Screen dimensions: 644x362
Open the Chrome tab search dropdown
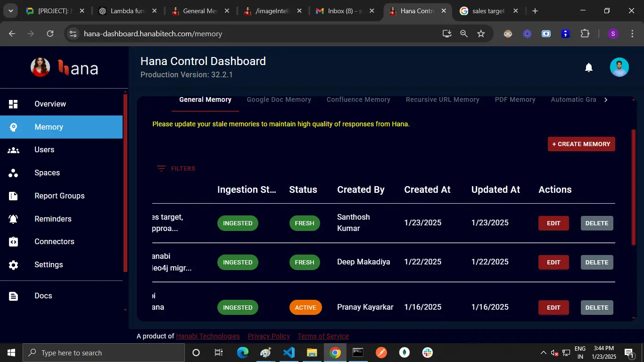tap(10, 11)
